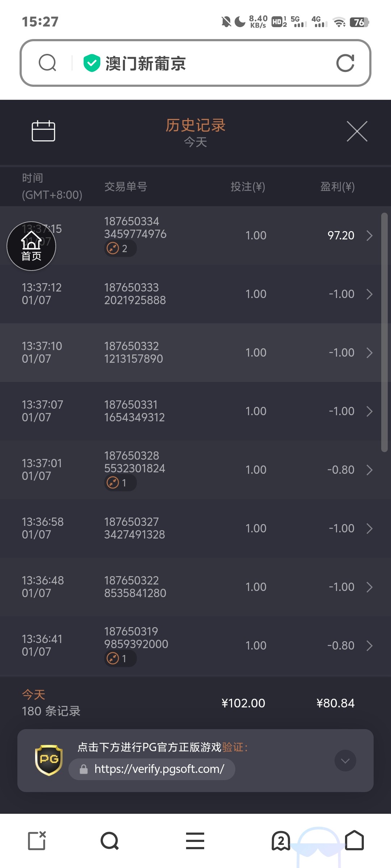
Task: Go to the floating home button
Action: point(31,246)
